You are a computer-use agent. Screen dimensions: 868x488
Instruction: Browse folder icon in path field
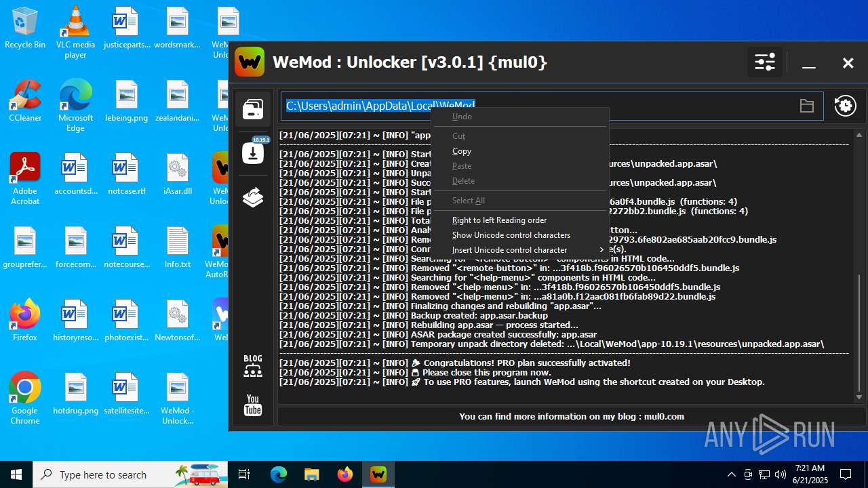(806, 106)
